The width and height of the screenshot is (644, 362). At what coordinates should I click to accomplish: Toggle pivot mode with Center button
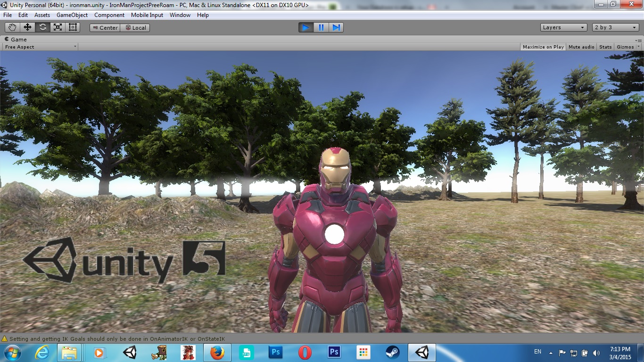[105, 28]
